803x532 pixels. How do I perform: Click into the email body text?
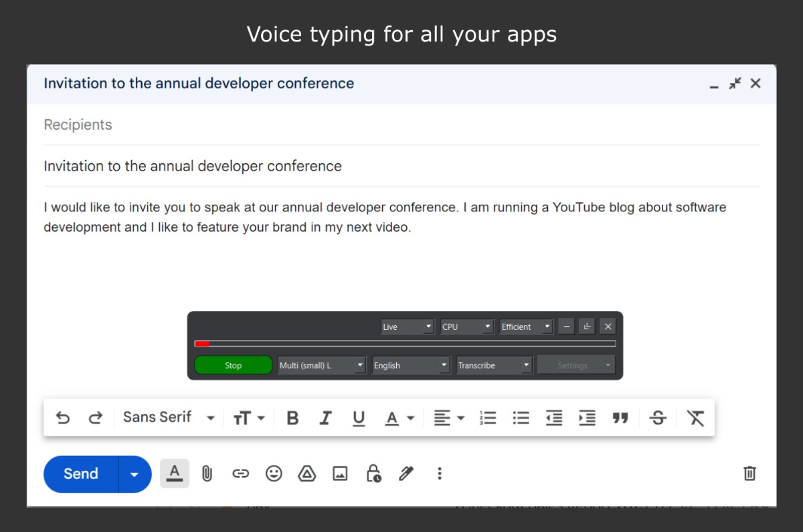click(x=385, y=217)
